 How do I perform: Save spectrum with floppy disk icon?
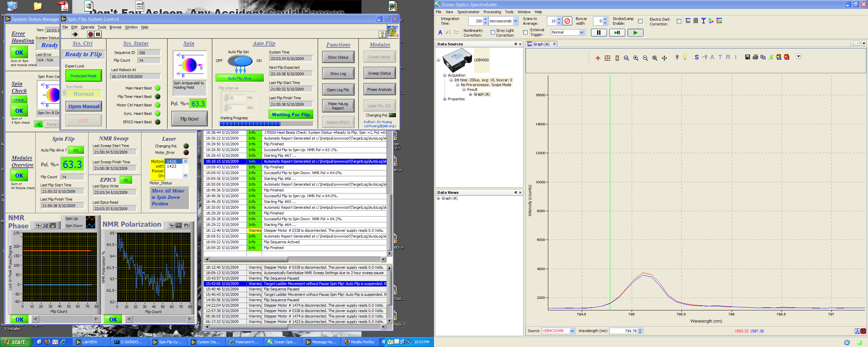coord(747,57)
